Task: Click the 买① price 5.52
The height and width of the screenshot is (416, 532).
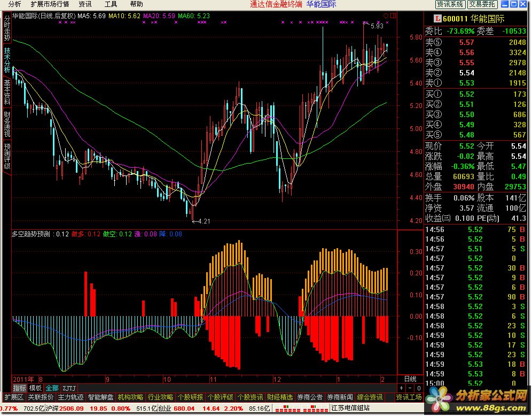Action: point(466,94)
